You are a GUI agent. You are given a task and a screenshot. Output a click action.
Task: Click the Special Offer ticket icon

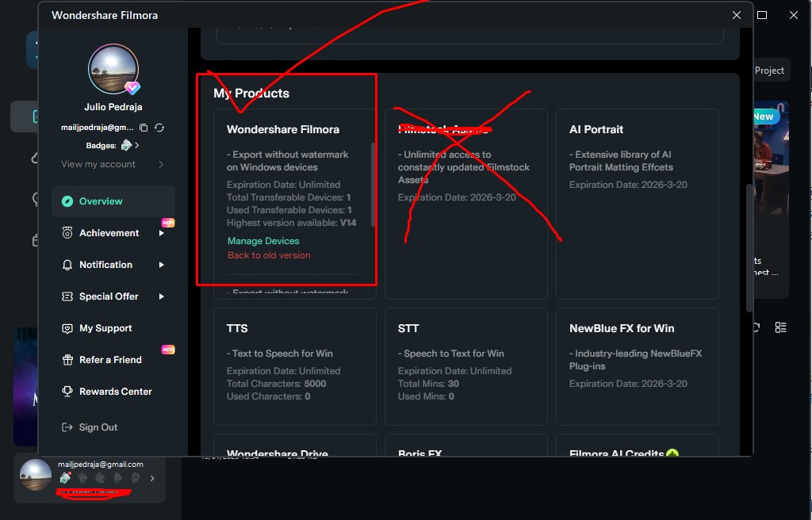pos(67,296)
